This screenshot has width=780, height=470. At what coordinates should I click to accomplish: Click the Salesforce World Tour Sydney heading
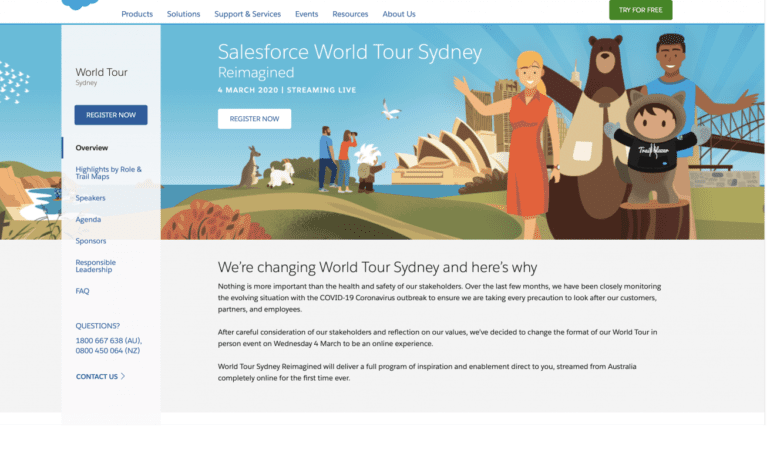coord(350,52)
